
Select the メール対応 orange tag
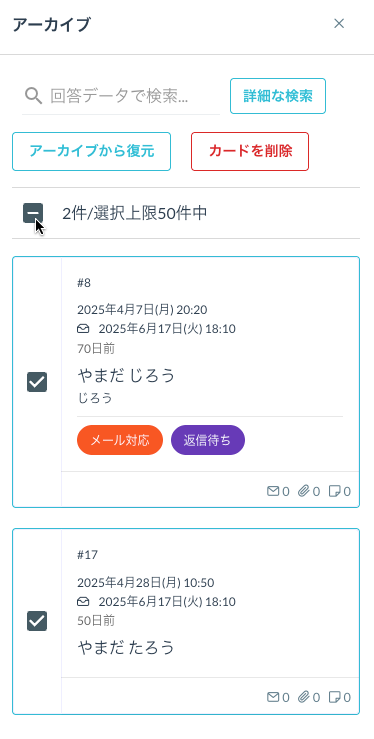click(120, 440)
